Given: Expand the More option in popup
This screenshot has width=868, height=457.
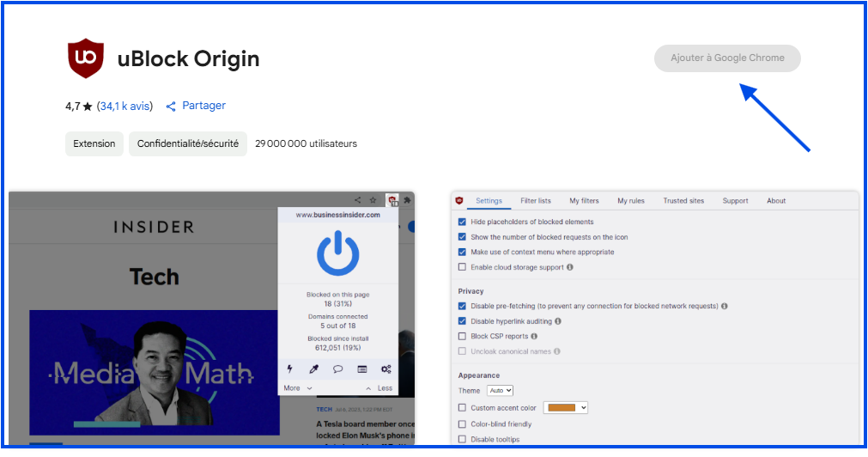Looking at the screenshot, I should pyautogui.click(x=297, y=388).
